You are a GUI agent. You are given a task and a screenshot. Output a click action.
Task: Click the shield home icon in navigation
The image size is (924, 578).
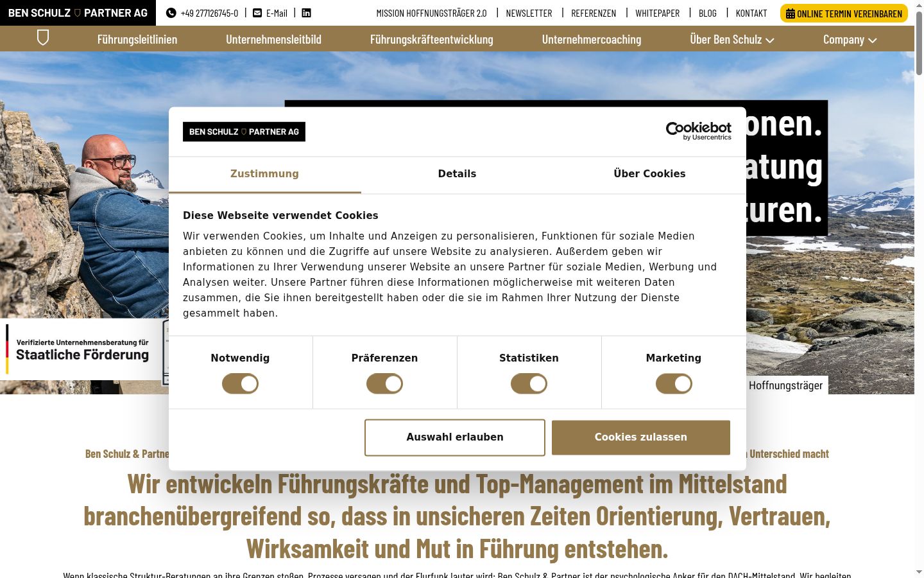[x=43, y=39]
